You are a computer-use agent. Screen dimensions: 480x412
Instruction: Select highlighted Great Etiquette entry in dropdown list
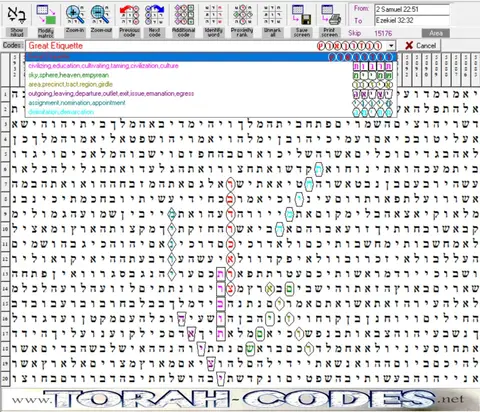(x=211, y=57)
